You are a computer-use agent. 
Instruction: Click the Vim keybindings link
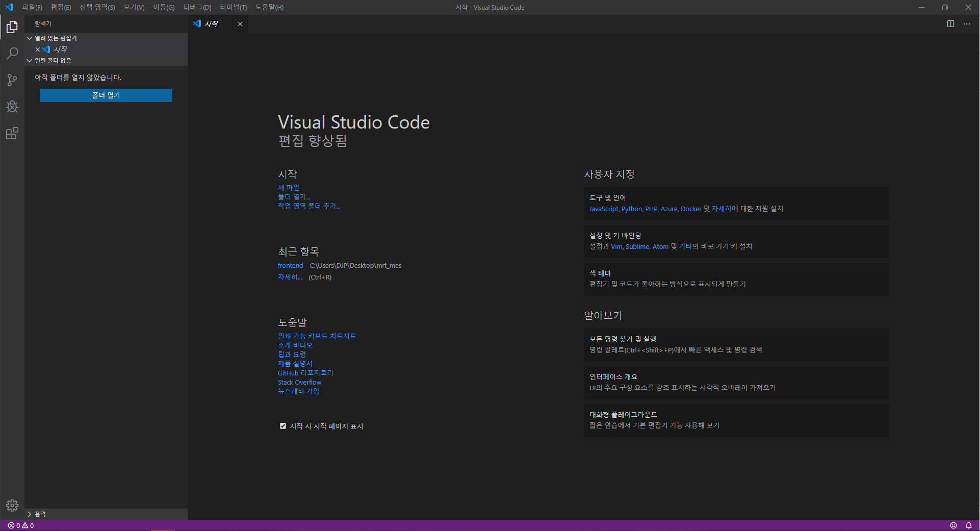tap(616, 246)
